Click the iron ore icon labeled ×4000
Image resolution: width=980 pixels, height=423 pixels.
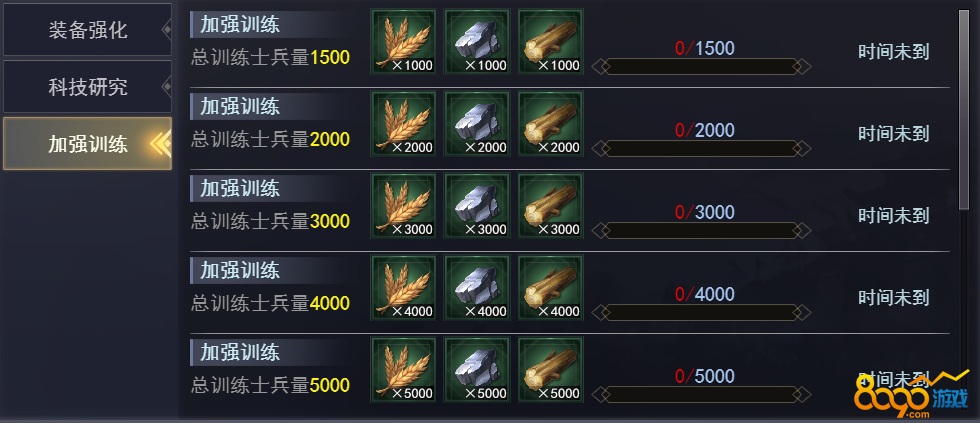(x=477, y=287)
